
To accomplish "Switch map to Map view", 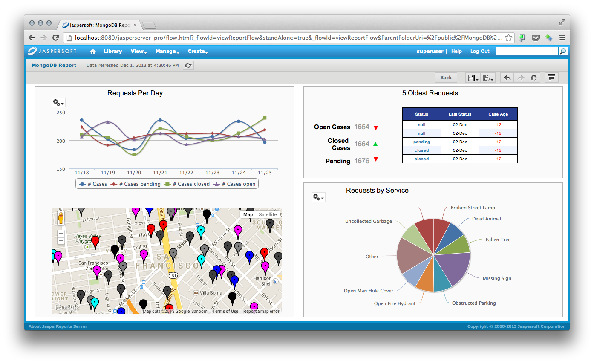I will click(248, 214).
